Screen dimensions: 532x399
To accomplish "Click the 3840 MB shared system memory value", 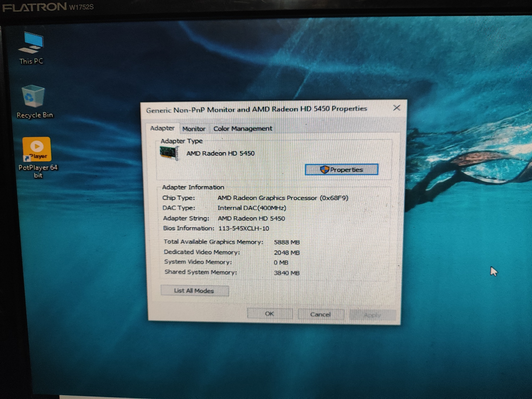I will 287,273.
